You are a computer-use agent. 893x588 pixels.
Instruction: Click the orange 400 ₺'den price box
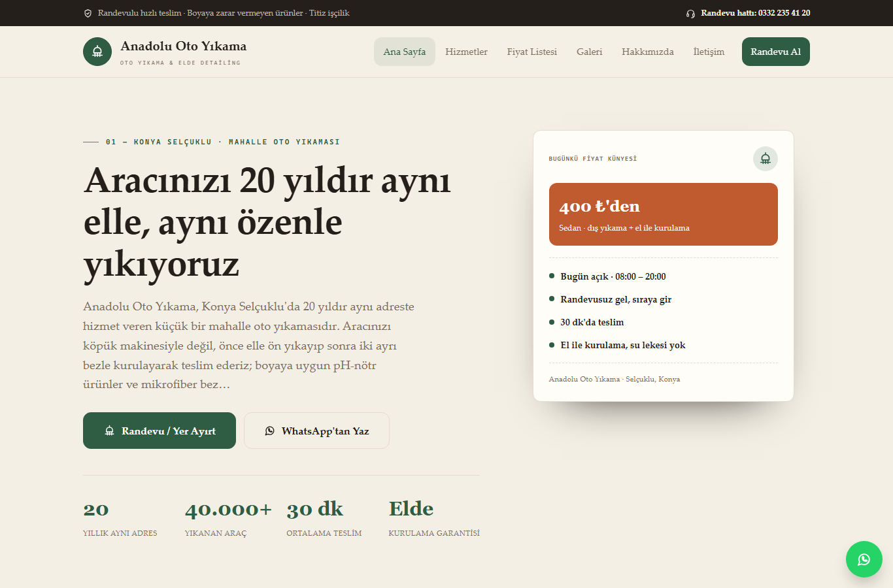664,214
